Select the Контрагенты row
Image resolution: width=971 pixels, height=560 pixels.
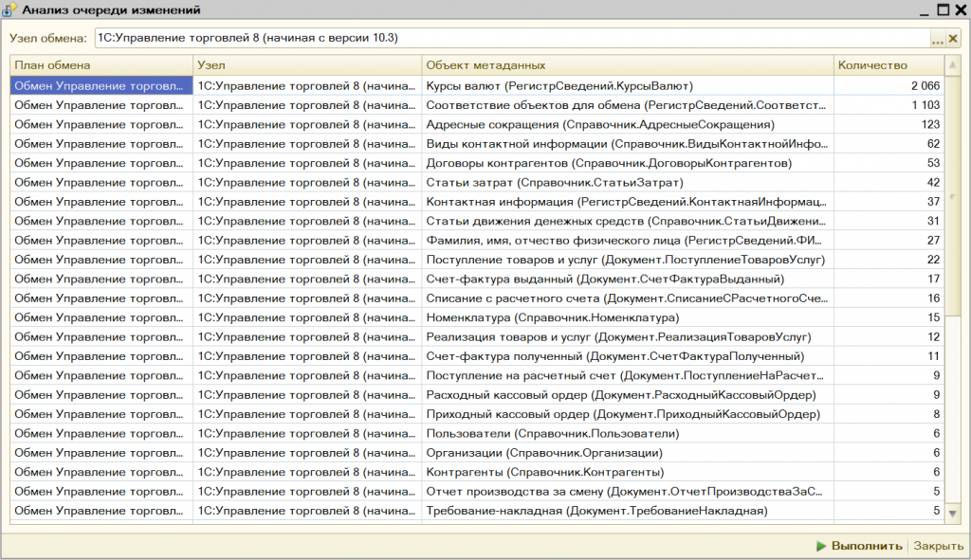pyautogui.click(x=477, y=472)
